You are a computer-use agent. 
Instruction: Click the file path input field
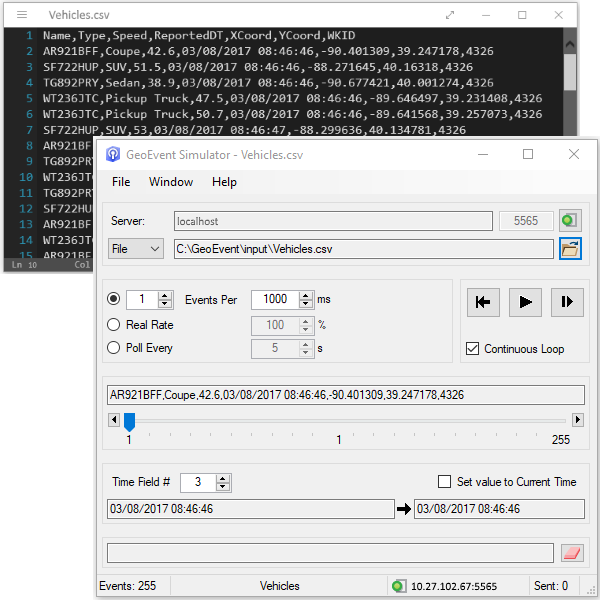pos(361,249)
